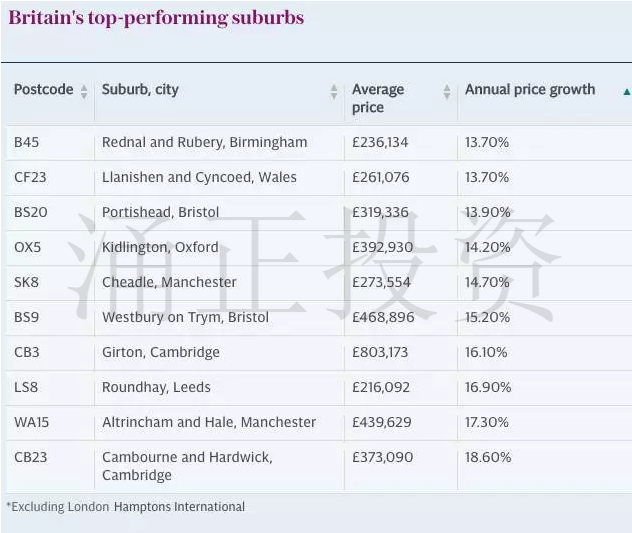Image resolution: width=632 pixels, height=533 pixels.
Task: Click the Average price column header
Action: click(378, 98)
